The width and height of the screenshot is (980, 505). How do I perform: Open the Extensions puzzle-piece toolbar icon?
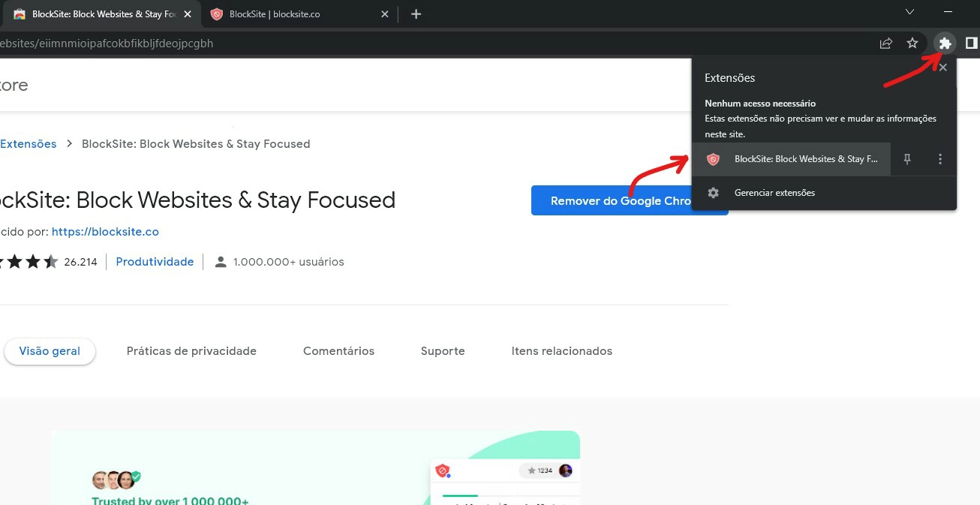pyautogui.click(x=945, y=44)
